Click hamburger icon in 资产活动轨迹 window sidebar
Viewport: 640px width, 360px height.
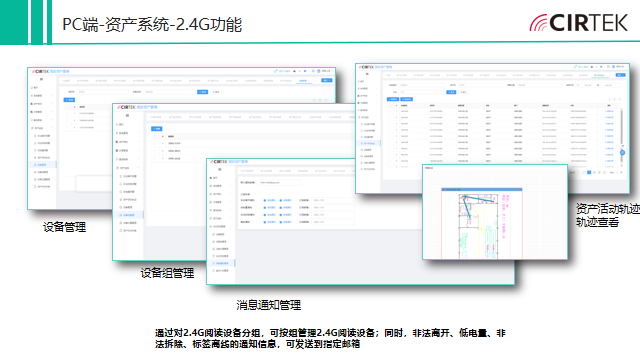tap(367, 74)
